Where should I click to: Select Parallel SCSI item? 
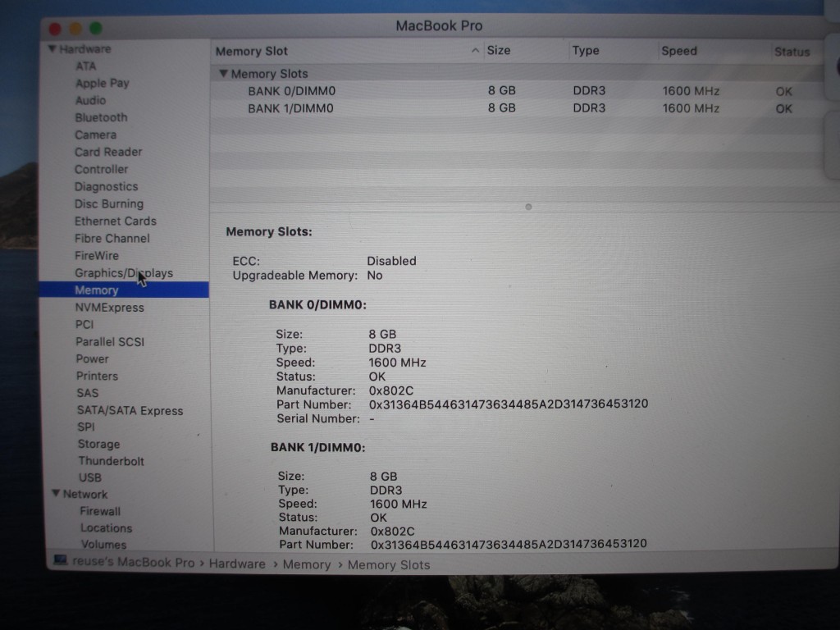[110, 342]
